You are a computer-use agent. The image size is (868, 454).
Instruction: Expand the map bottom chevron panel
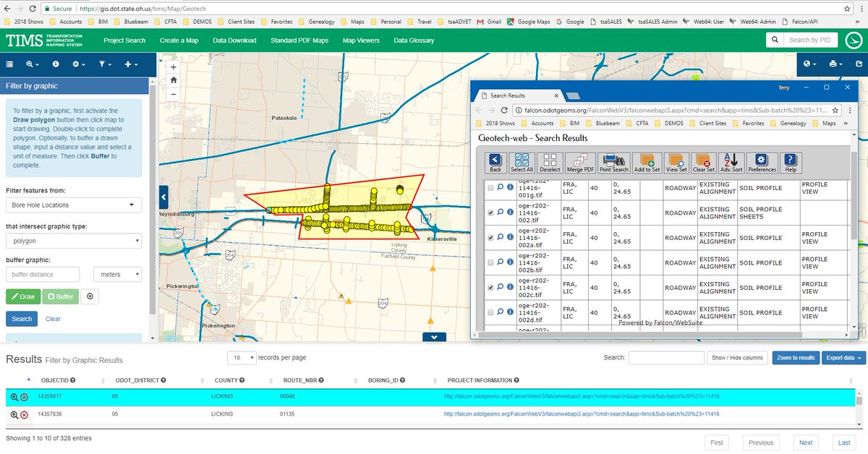pyautogui.click(x=433, y=337)
